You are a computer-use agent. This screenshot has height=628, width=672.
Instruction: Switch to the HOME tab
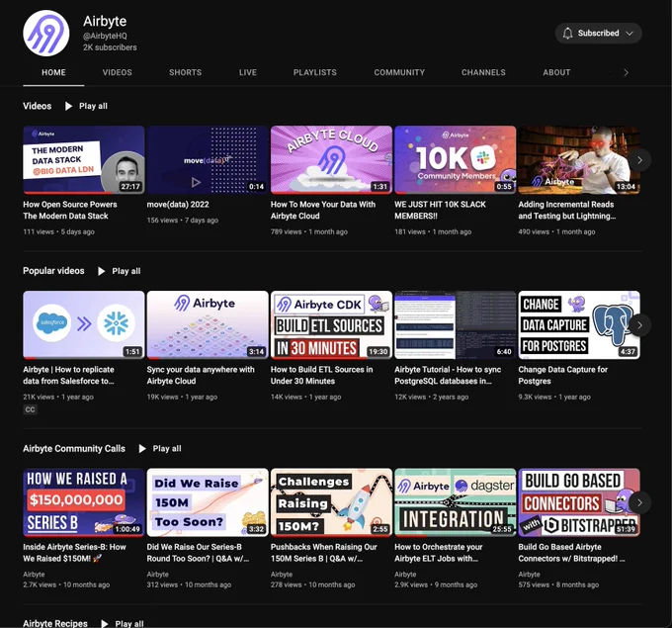click(x=53, y=72)
